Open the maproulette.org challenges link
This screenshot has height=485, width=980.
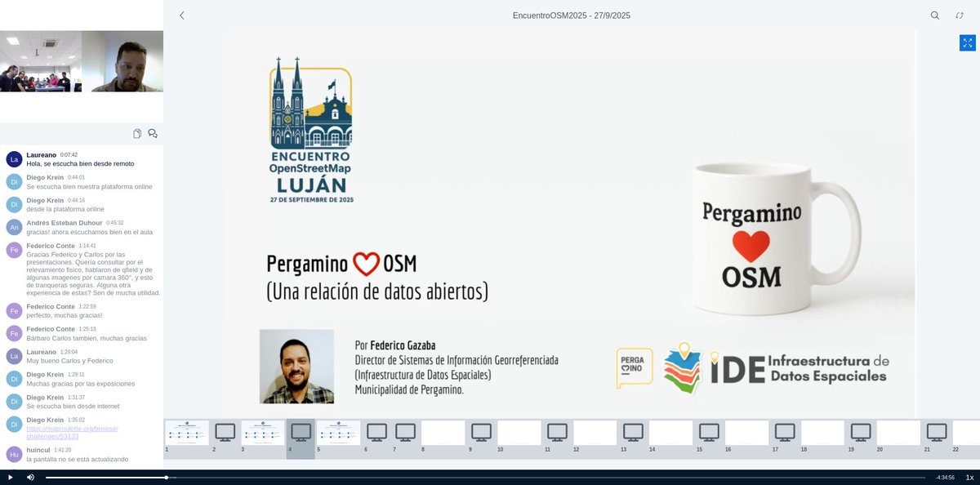point(72,432)
